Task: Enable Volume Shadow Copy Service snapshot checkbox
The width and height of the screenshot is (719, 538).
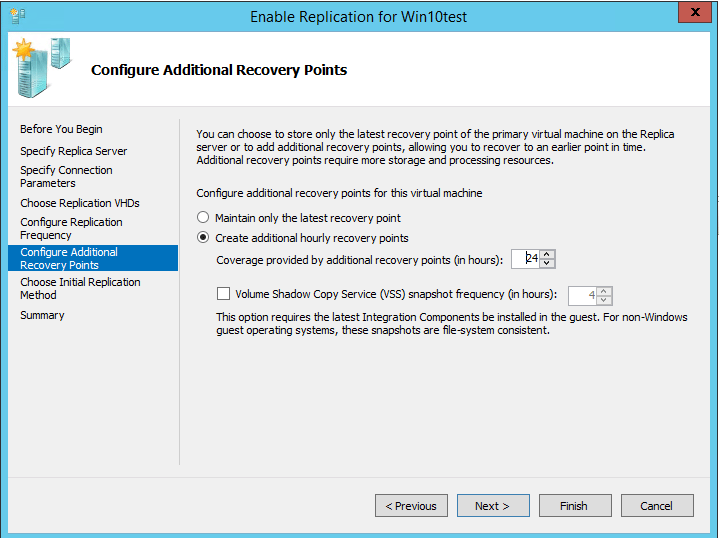Action: (223, 295)
